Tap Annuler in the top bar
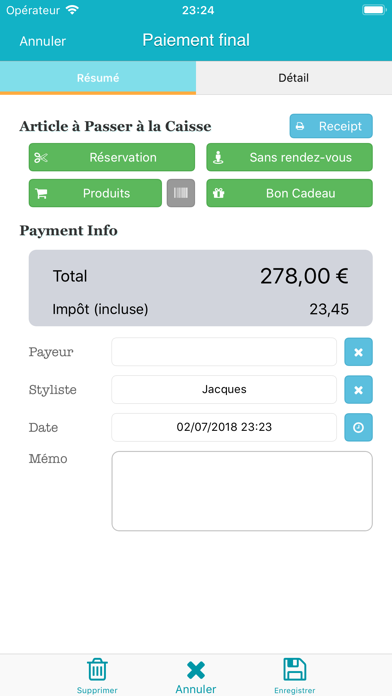 coord(43,41)
